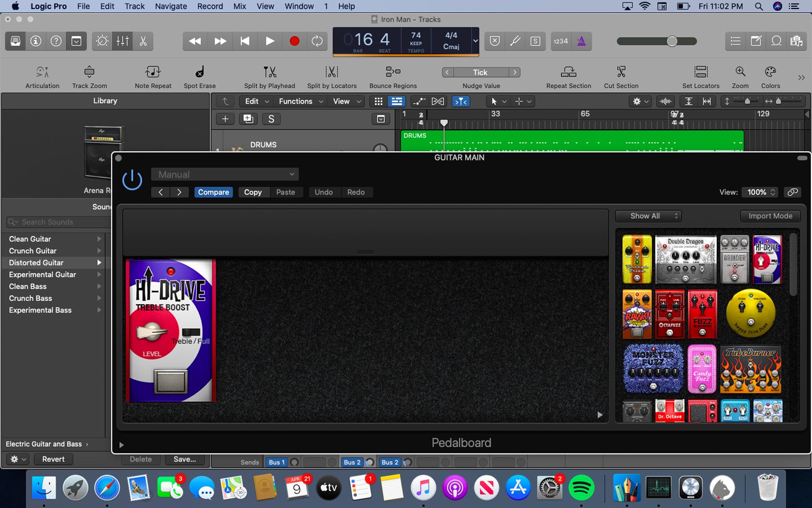Click the Import Mode button
This screenshot has height=508, width=812.
pos(770,216)
